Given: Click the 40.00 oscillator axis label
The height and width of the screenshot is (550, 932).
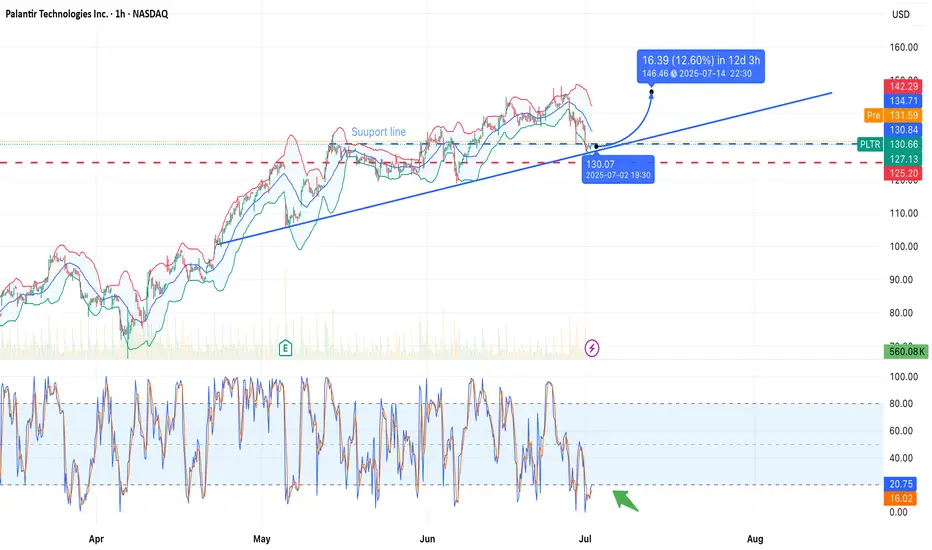Looking at the screenshot, I should (x=901, y=458).
